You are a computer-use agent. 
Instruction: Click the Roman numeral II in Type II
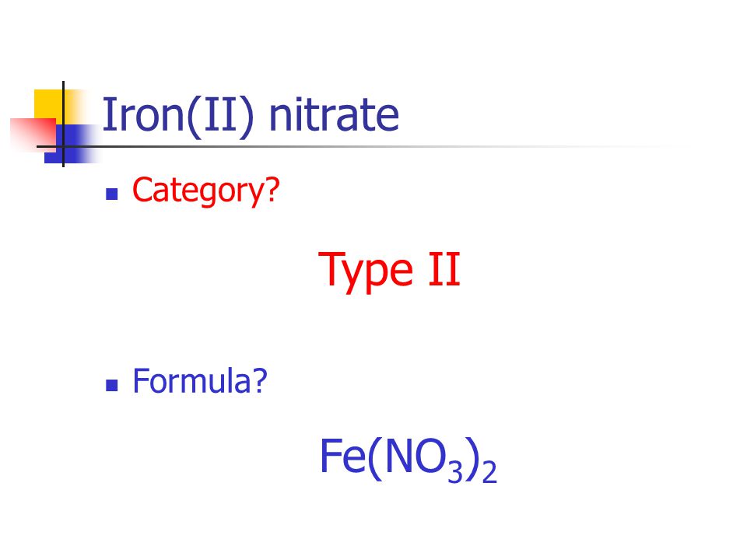click(444, 269)
